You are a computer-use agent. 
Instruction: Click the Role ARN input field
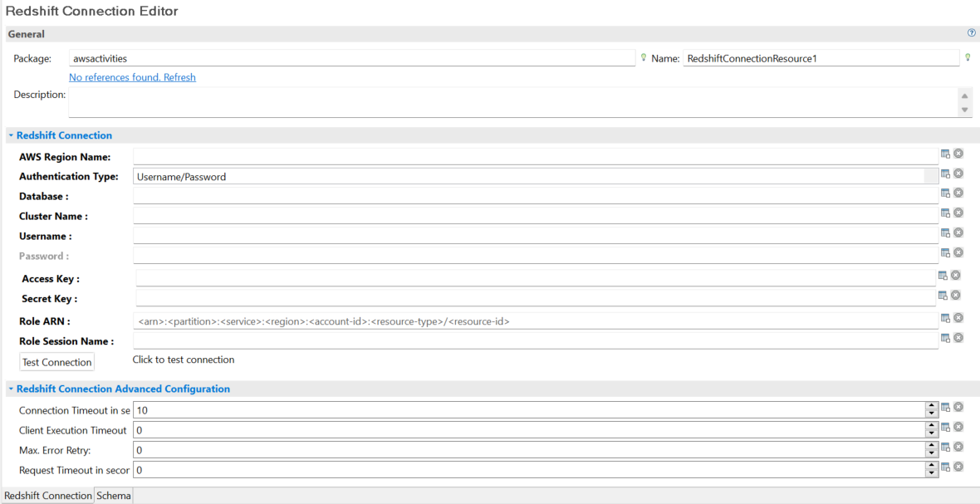point(536,321)
